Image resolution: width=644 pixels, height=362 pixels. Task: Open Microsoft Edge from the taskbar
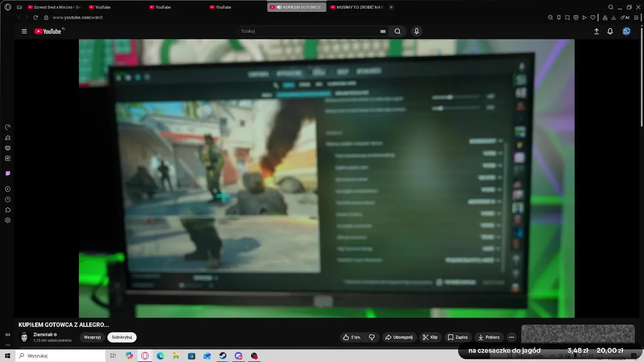point(160,356)
